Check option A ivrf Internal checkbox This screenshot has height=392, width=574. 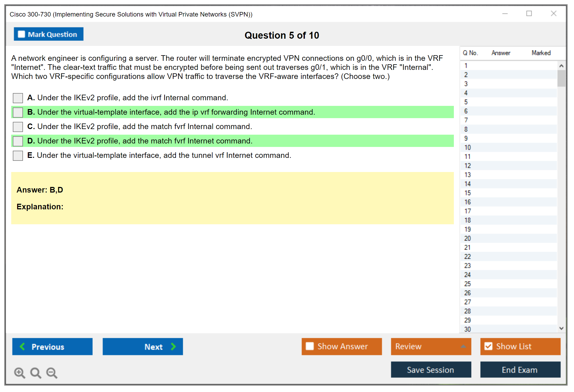18,98
